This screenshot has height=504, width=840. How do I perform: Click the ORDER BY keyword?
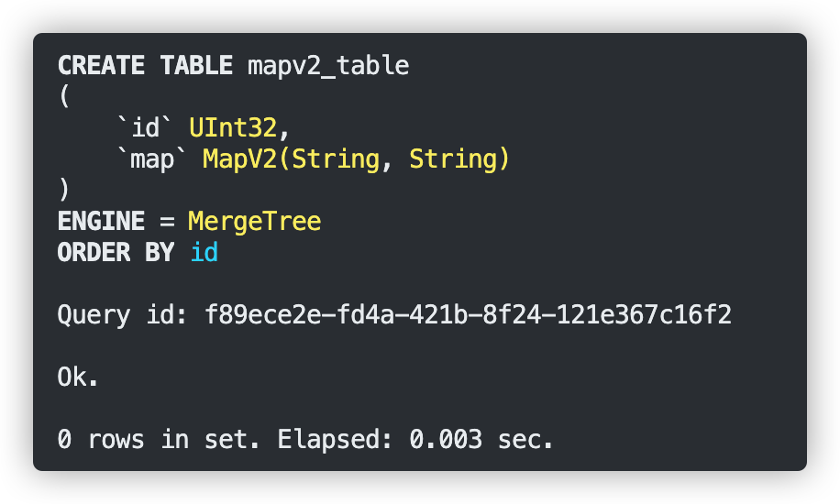pos(116,253)
